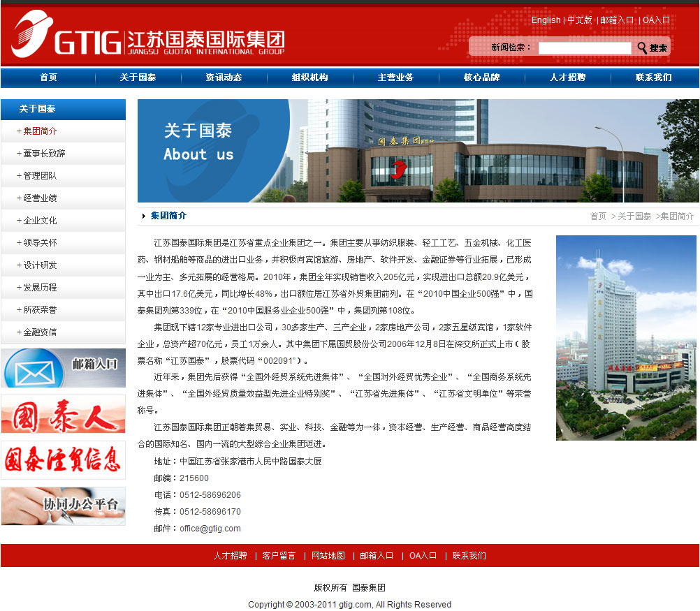This screenshot has width=700, height=611.
Task: Open the 协同办公平台 banner
Action: pos(63,506)
